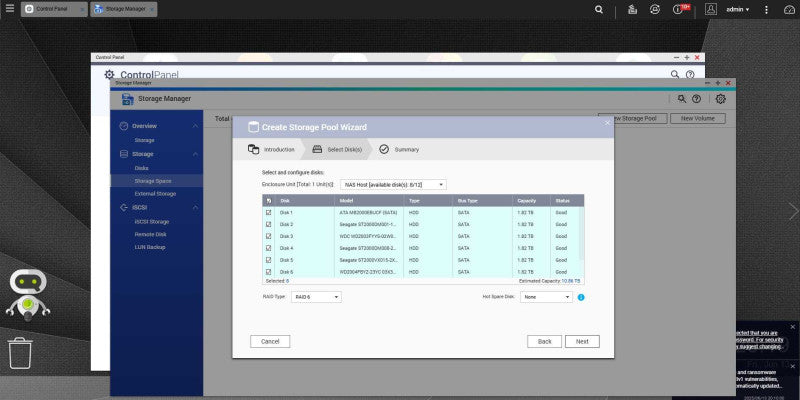Uncheck the Disk 1 checkbox
The height and width of the screenshot is (400, 800).
click(268, 212)
